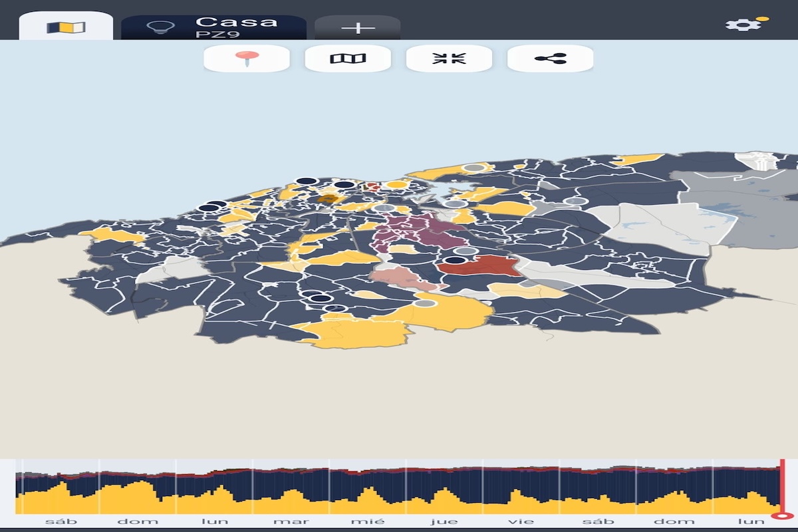
Task: Click the dark marker on red zone
Action: point(455,260)
